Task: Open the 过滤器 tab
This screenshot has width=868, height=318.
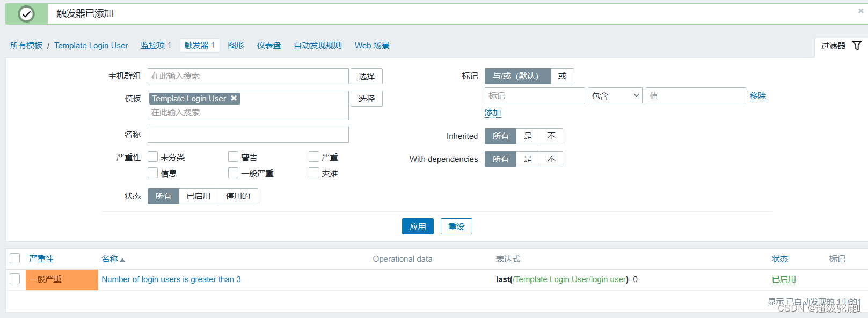Action: pyautogui.click(x=841, y=46)
